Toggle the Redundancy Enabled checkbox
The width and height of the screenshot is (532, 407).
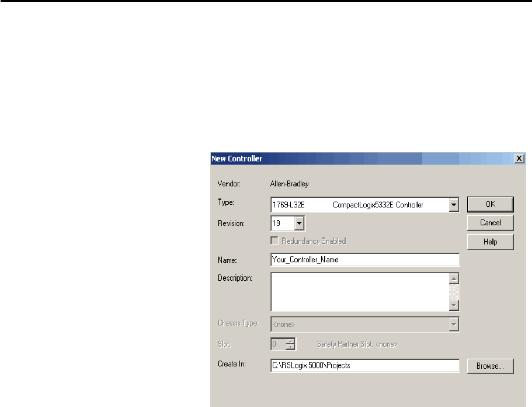[x=274, y=241]
